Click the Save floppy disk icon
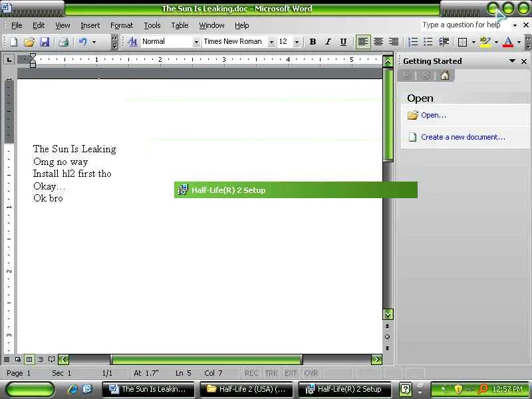The image size is (532, 399). 45,42
